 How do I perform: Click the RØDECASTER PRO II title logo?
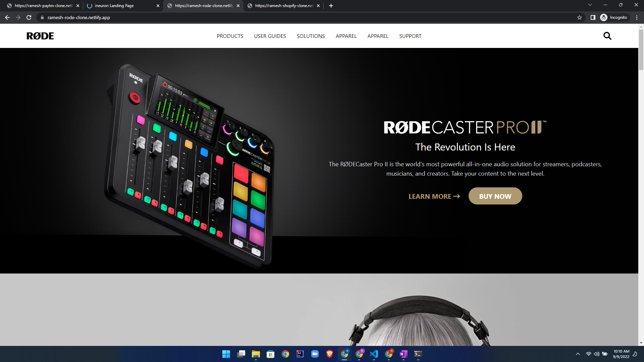click(x=465, y=127)
